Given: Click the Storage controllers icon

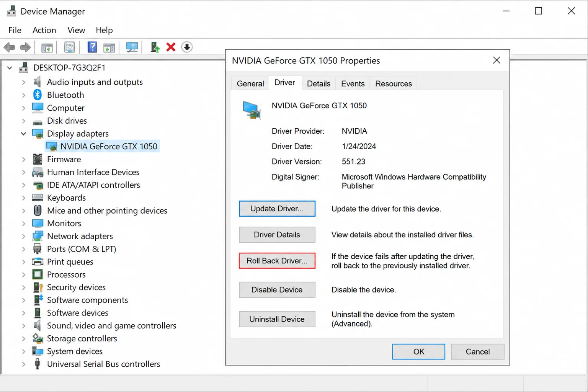Looking at the screenshot, I should 38,338.
